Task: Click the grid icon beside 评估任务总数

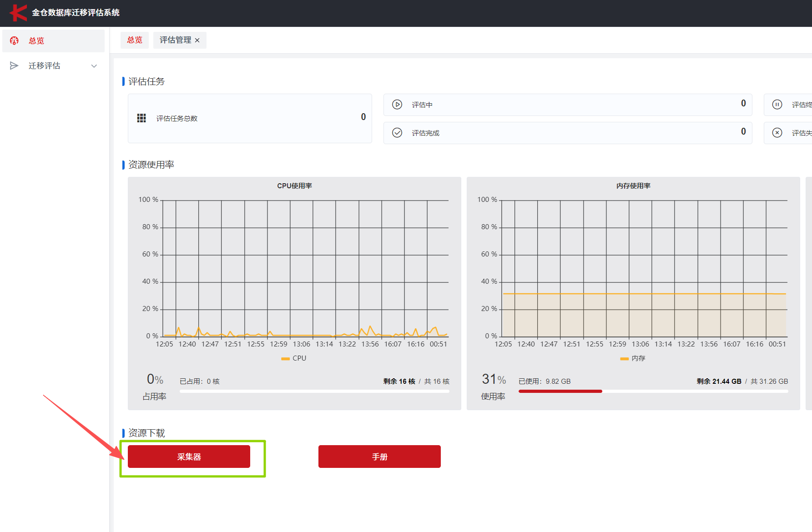Action: coord(141,118)
